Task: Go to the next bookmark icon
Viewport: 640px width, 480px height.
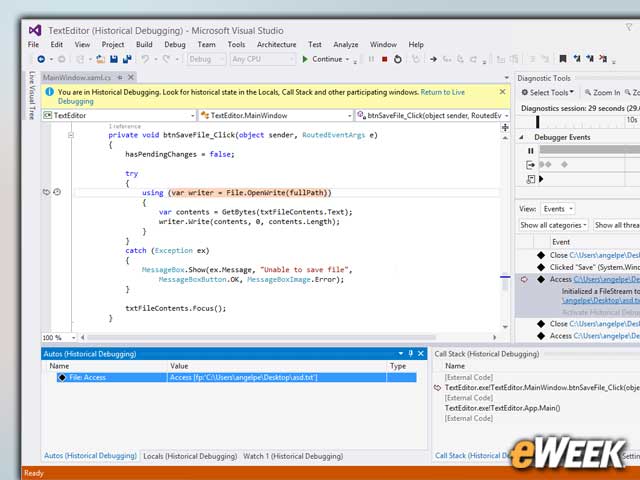Action: 590,59
